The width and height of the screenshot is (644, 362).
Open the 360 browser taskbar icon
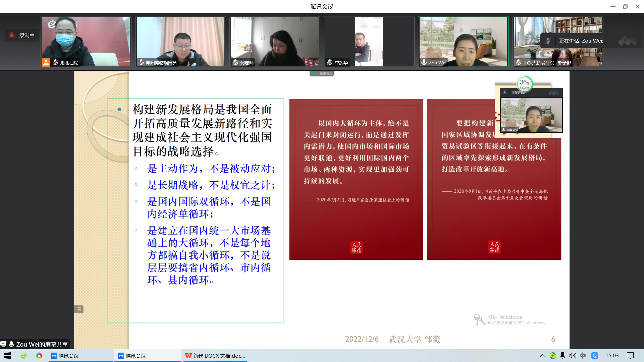click(23, 356)
